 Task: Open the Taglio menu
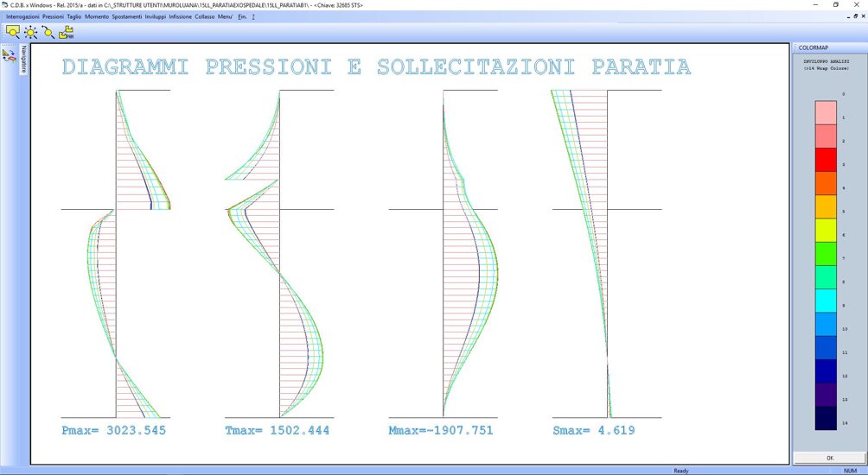[75, 16]
